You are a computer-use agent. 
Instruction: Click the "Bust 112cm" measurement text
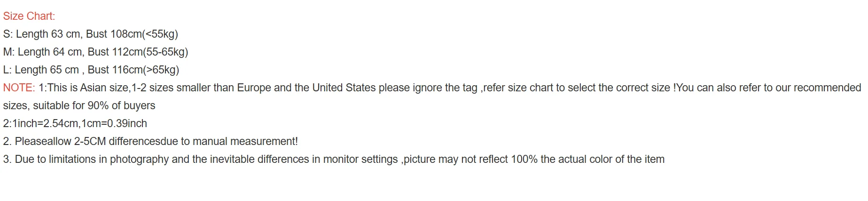(115, 52)
